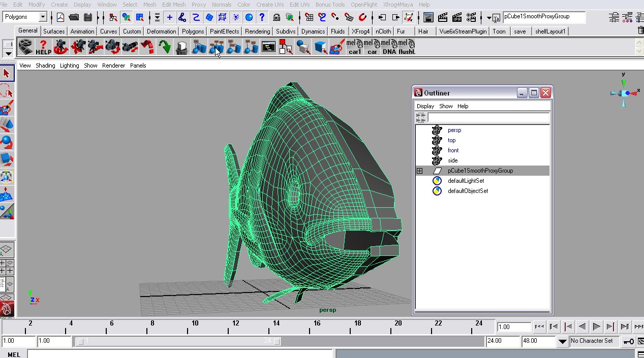
Task: Switch to the Rendering shelf tab
Action: pyautogui.click(x=257, y=31)
